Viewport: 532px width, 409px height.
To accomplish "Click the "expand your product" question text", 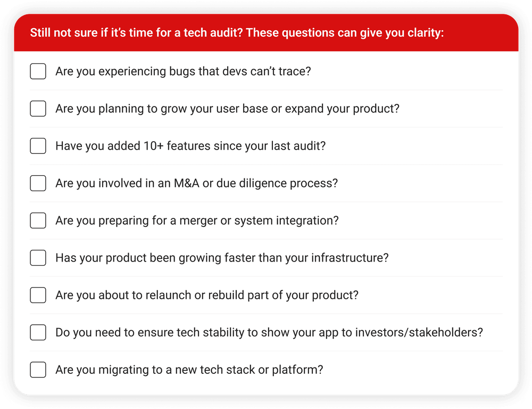I will [227, 109].
